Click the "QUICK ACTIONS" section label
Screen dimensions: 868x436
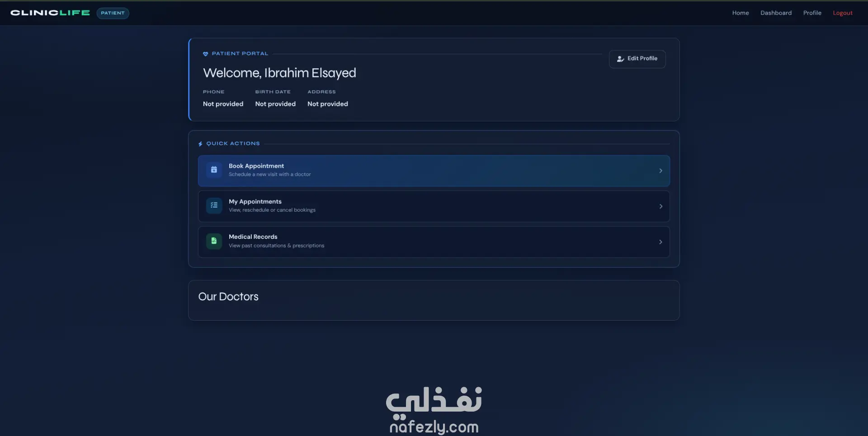tap(233, 143)
